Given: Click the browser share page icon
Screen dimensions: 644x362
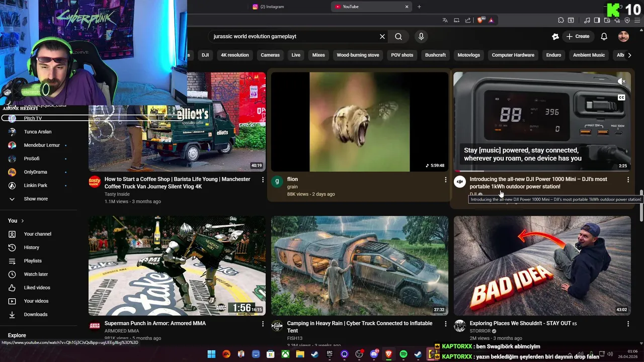Looking at the screenshot, I should point(468,20).
